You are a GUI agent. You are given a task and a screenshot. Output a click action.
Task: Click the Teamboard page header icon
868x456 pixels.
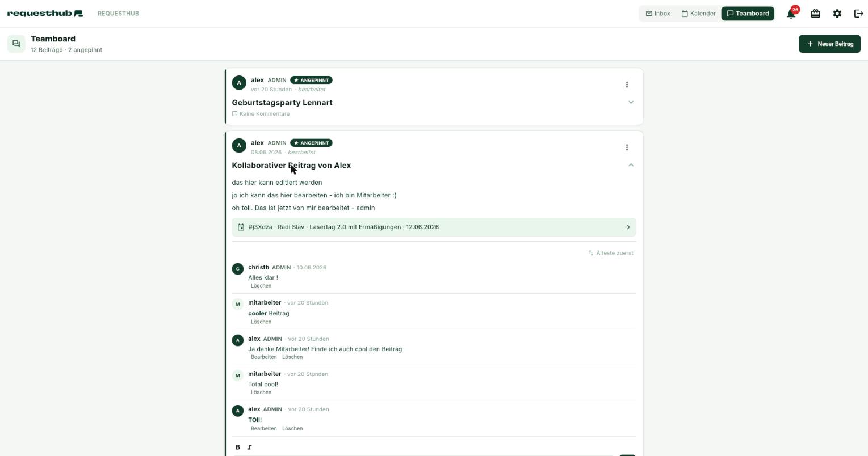16,44
